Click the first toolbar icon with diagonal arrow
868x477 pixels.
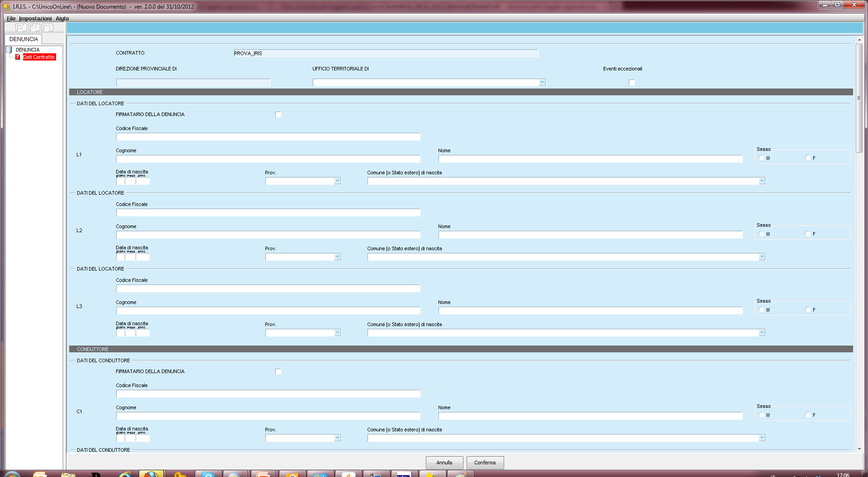pos(21,28)
